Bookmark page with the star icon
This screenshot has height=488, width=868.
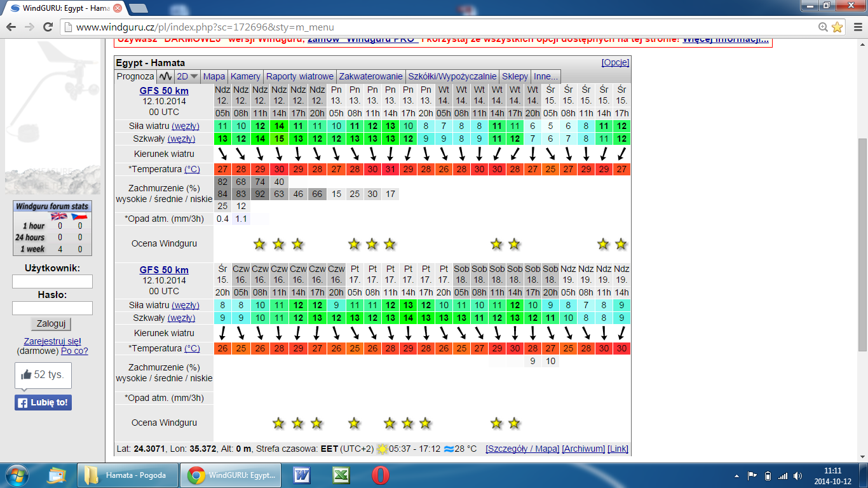pos(837,27)
